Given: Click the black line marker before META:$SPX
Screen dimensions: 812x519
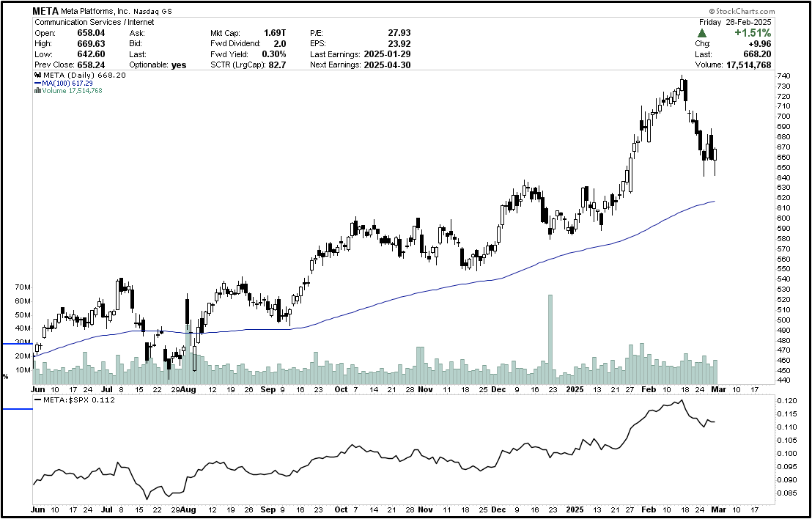Looking at the screenshot, I should tap(37, 400).
